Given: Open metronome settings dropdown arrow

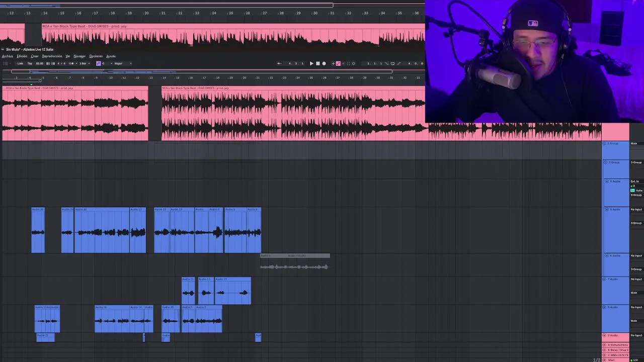Looking at the screenshot, I should pyautogui.click(x=76, y=63).
